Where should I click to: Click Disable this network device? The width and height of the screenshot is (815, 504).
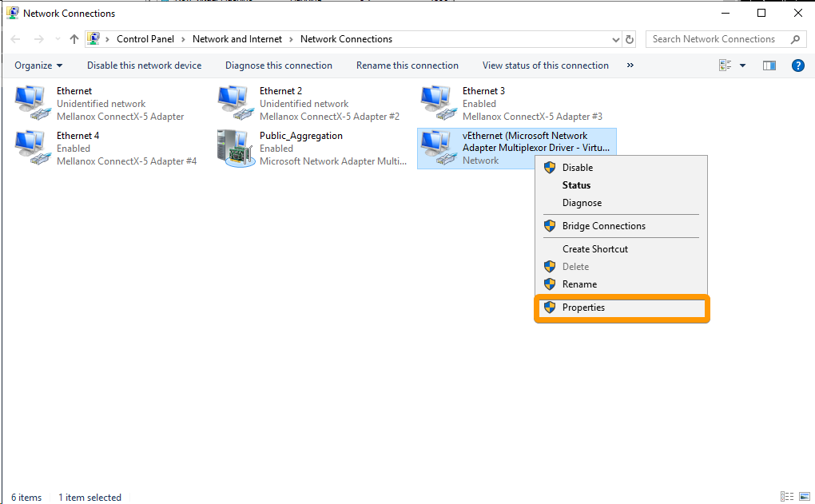pos(144,65)
